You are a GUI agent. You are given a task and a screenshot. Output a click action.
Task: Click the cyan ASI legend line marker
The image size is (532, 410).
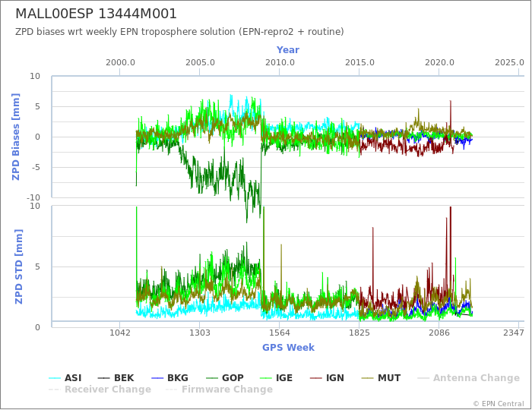(x=55, y=378)
